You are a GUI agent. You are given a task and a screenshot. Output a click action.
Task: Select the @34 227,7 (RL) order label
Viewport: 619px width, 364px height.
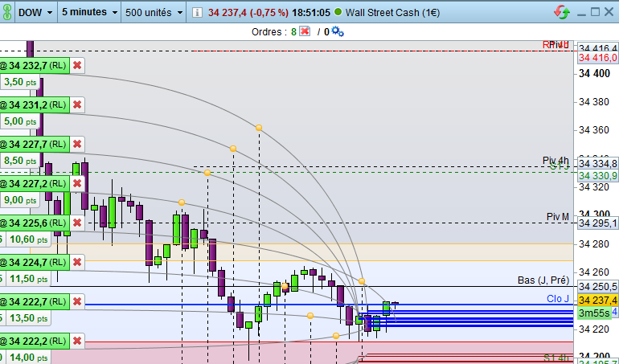(35, 144)
